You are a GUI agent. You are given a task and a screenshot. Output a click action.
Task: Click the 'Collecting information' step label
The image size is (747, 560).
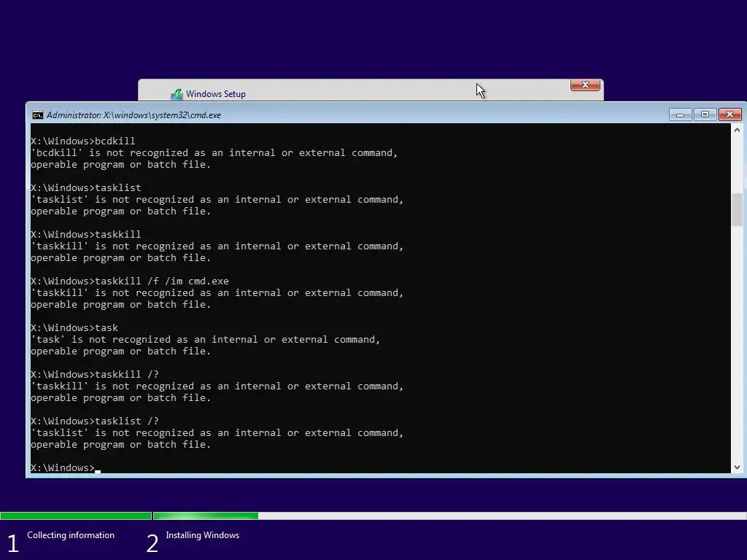point(71,535)
